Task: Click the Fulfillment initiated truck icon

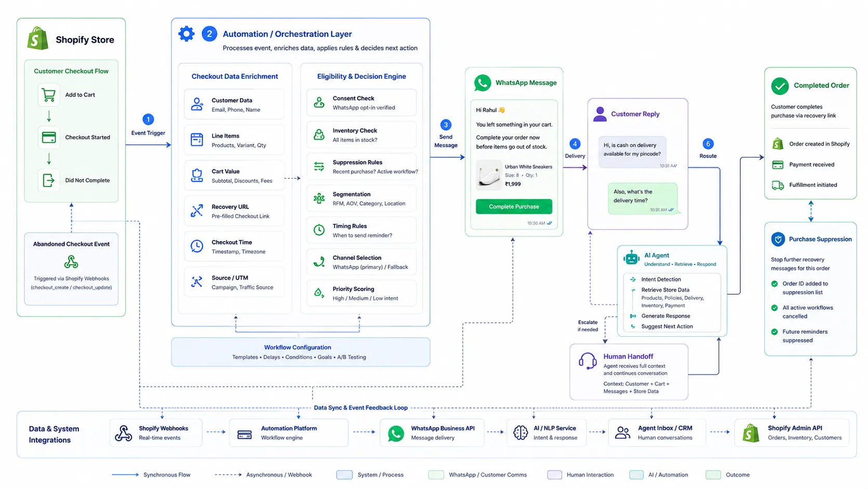Action: [778, 185]
